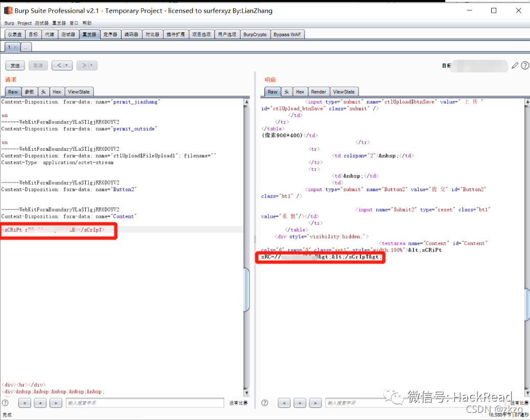Click the response pane scrollbar thumb

click(527, 305)
